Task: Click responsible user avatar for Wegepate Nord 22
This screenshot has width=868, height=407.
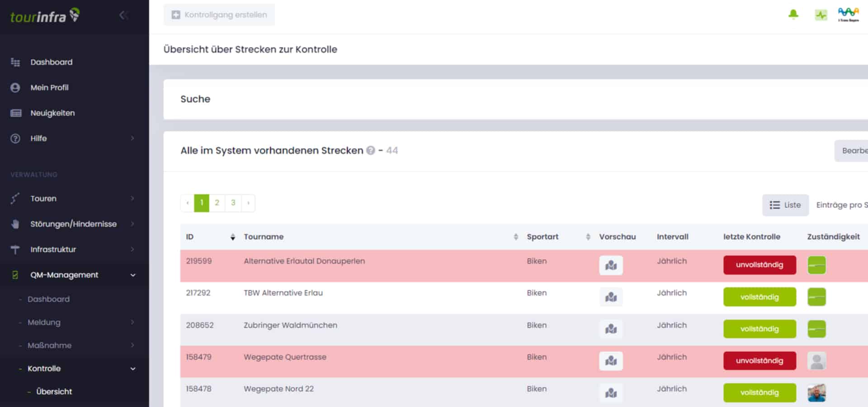Action: tap(816, 393)
